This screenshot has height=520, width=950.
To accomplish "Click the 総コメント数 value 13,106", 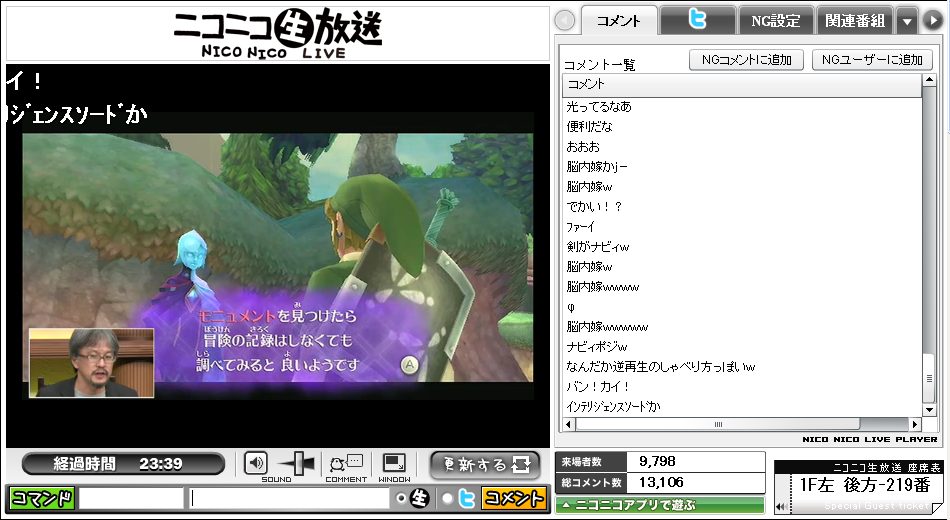I will coord(661,482).
